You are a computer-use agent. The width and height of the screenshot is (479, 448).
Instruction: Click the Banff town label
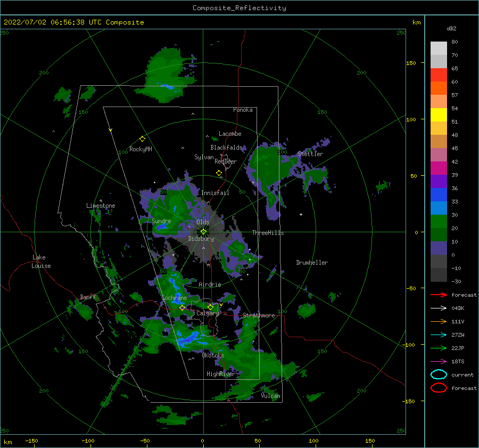point(88,297)
